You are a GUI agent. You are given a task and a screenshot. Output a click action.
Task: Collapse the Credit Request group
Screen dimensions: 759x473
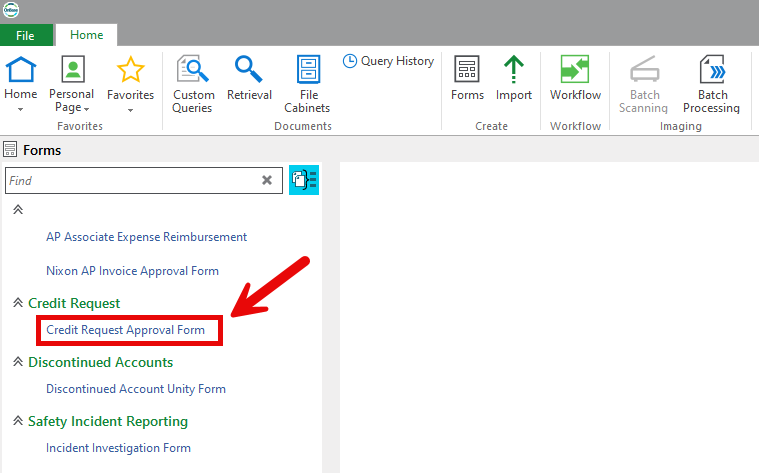click(17, 303)
